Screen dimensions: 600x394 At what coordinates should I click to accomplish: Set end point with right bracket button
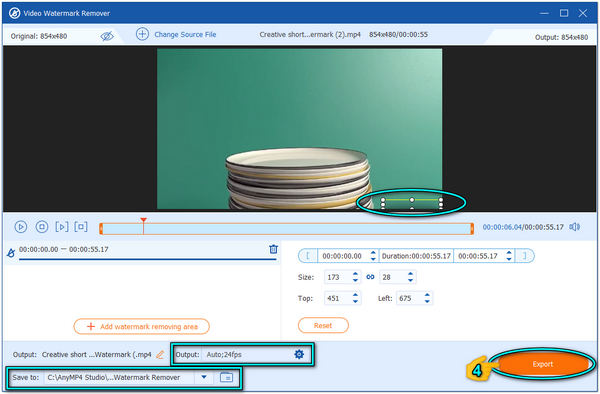(524, 256)
